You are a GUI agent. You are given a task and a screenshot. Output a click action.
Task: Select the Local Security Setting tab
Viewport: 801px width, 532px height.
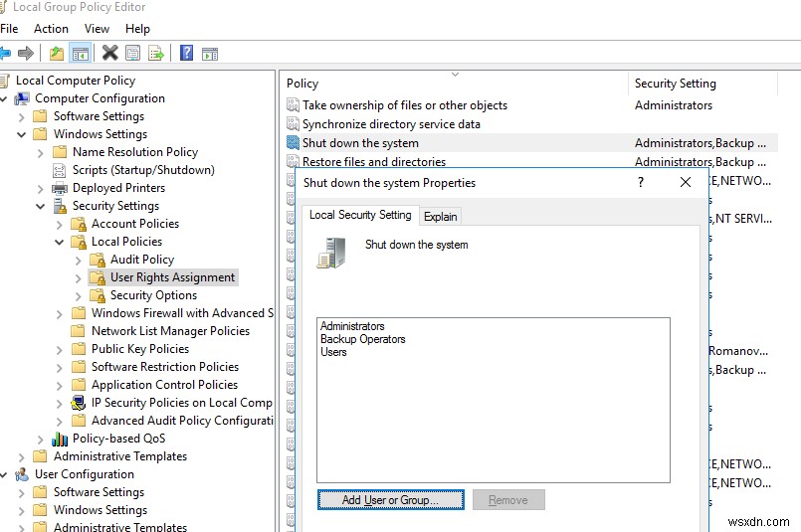(360, 215)
